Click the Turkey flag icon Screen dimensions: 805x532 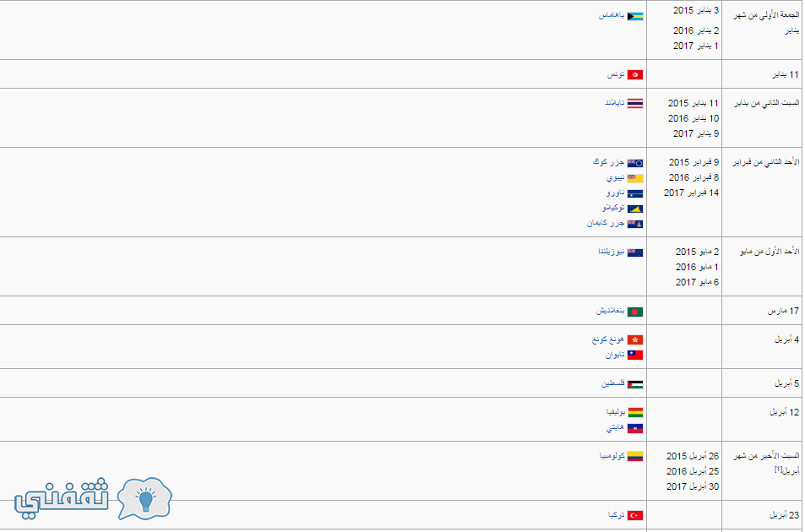point(635,516)
